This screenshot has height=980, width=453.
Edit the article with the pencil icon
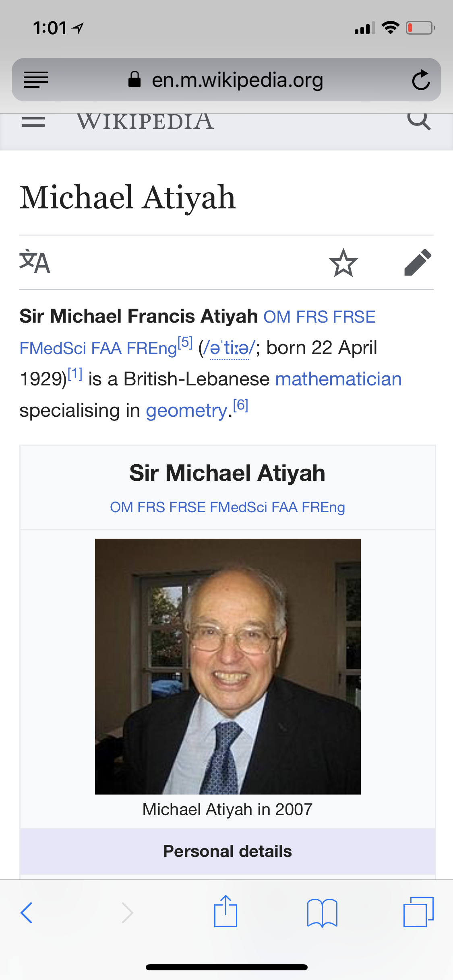pyautogui.click(x=418, y=263)
